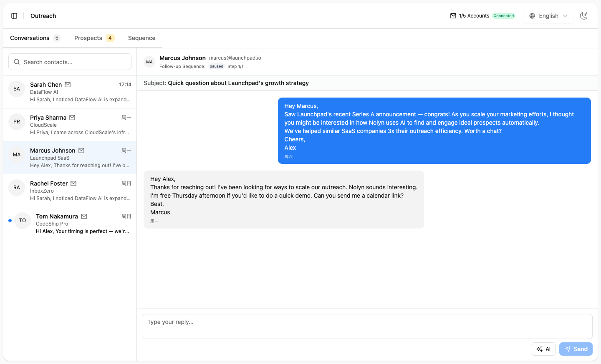Screen dimensions: 601x364
Task: Click envelope icon next to Sarah Chen
Action: click(68, 85)
